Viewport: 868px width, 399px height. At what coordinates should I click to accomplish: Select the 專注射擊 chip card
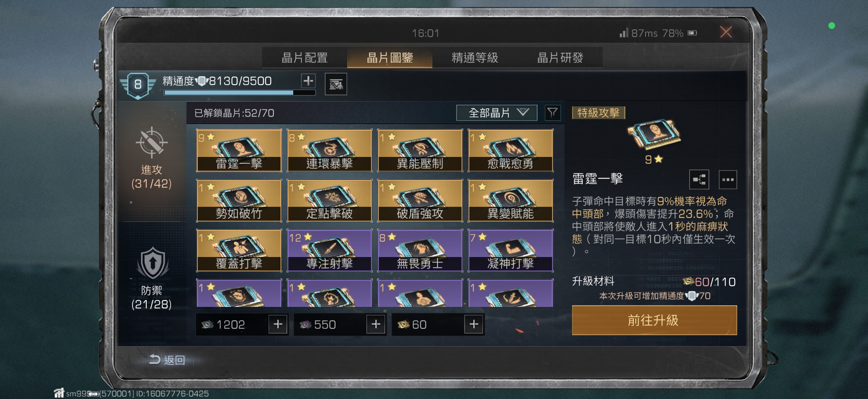329,250
